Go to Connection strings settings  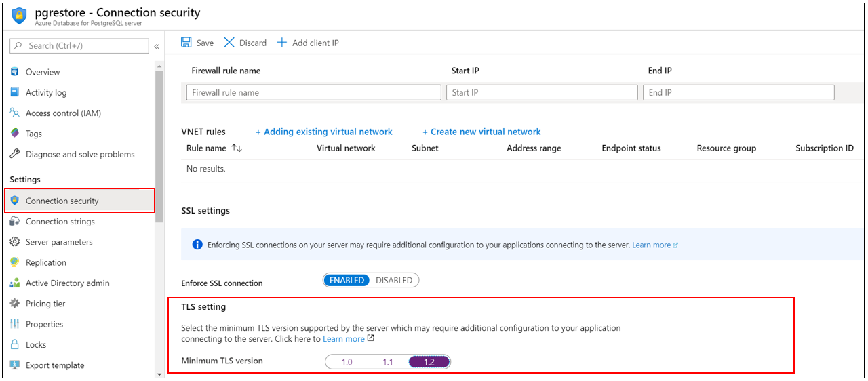(x=60, y=222)
